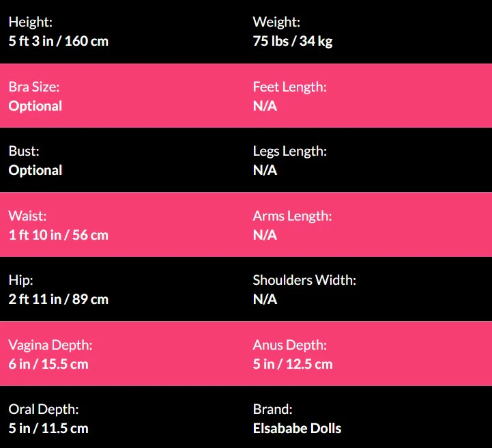The width and height of the screenshot is (492, 448).
Task: Click the Brand label
Action: [x=272, y=409]
